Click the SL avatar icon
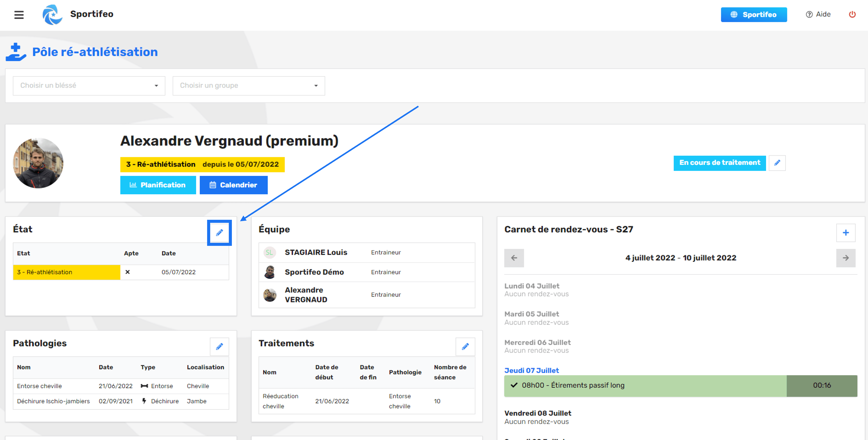The image size is (868, 440). point(270,252)
